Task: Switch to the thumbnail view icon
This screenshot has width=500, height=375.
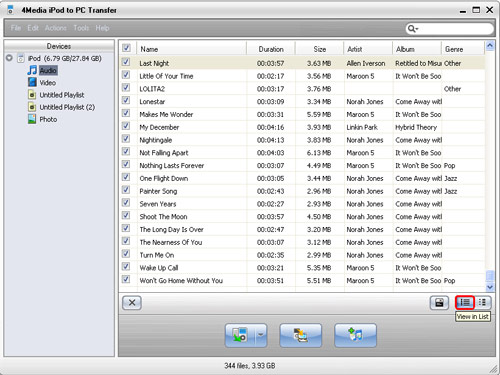Action: [482, 303]
